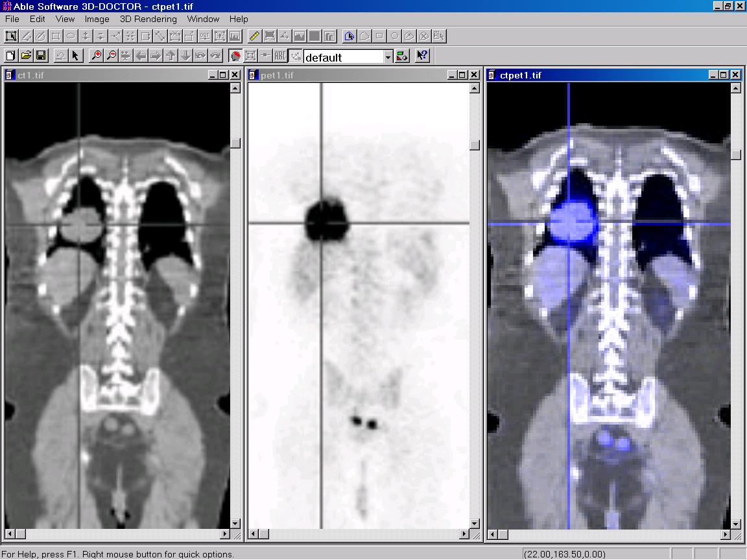747x560 pixels.
Task: Choose the angle measurement tool
Action: (x=285, y=36)
